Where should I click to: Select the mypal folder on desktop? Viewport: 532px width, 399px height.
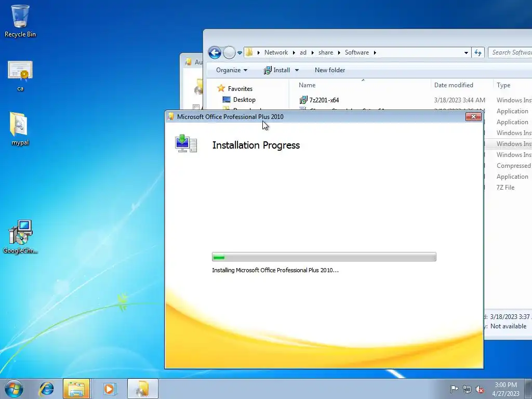coord(20,129)
